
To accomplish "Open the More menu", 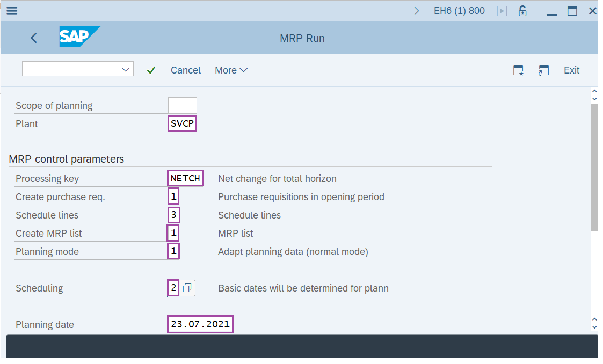I will pos(231,70).
